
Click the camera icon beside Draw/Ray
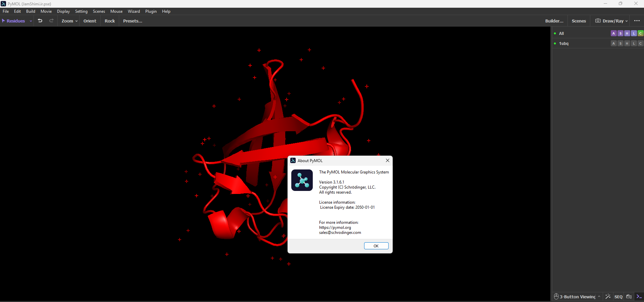pyautogui.click(x=598, y=21)
